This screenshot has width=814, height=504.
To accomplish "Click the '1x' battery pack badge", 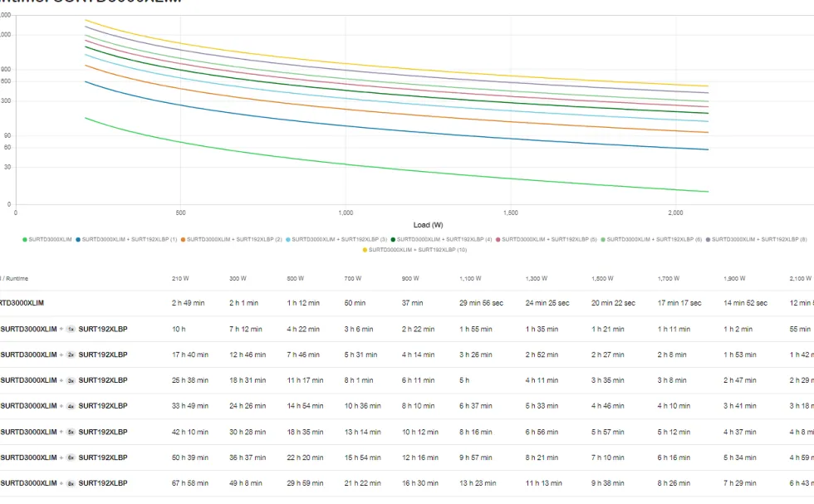I will [71, 329].
